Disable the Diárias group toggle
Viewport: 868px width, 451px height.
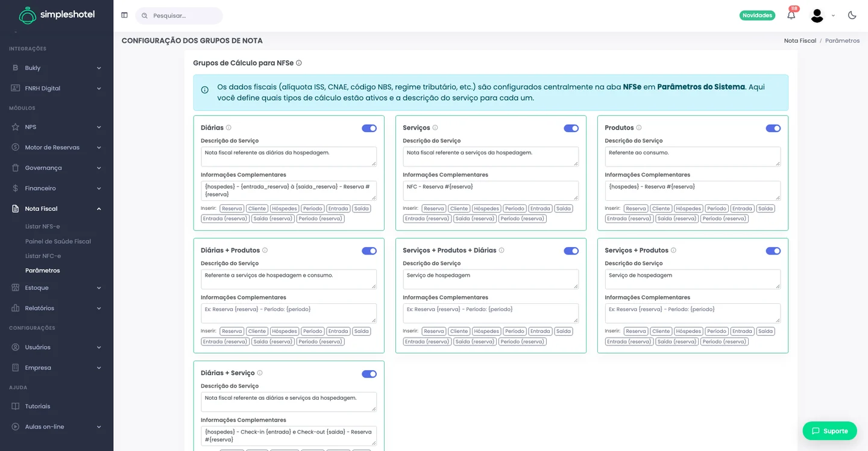pyautogui.click(x=369, y=128)
